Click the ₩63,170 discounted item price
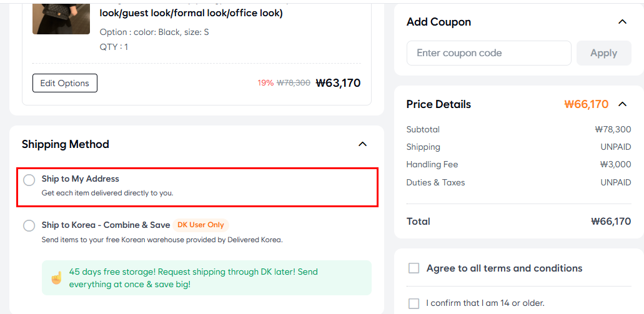The height and width of the screenshot is (314, 644). click(338, 82)
